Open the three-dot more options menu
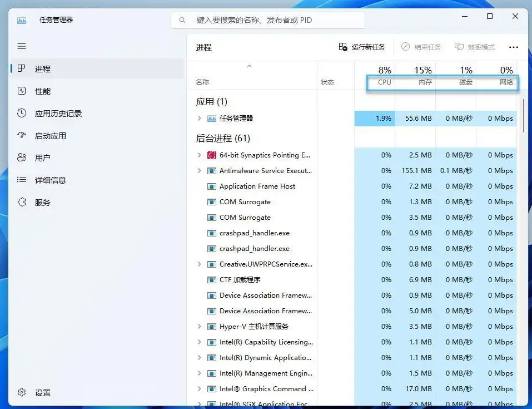The width and height of the screenshot is (532, 409). click(513, 47)
